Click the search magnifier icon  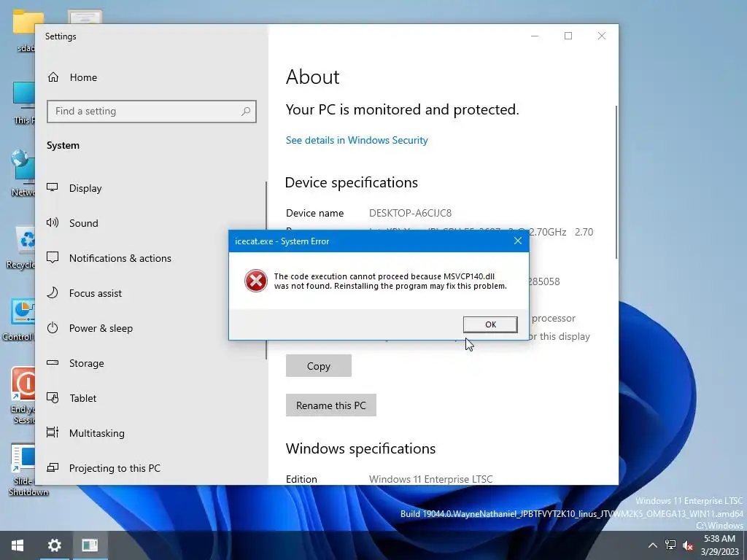point(246,112)
